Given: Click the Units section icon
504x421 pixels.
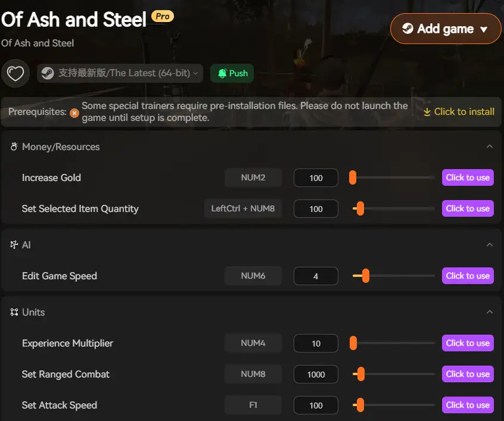Looking at the screenshot, I should (14, 311).
